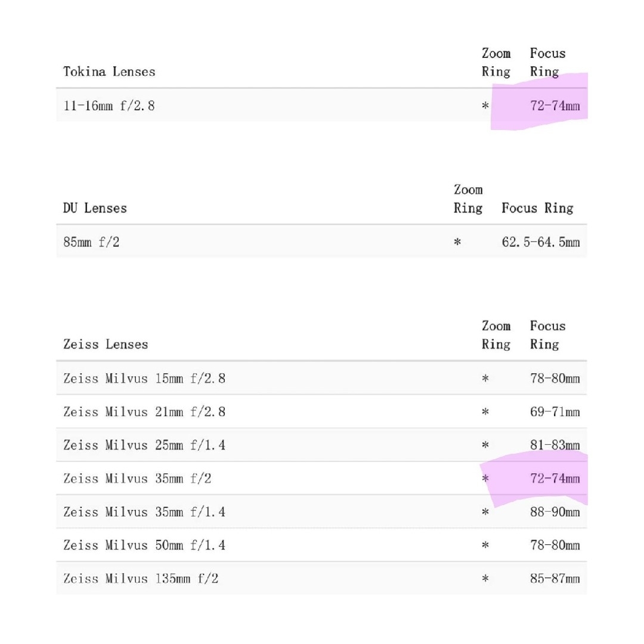The width and height of the screenshot is (644, 644).
Task: Click the DU Lenses table heading
Action: point(95,208)
